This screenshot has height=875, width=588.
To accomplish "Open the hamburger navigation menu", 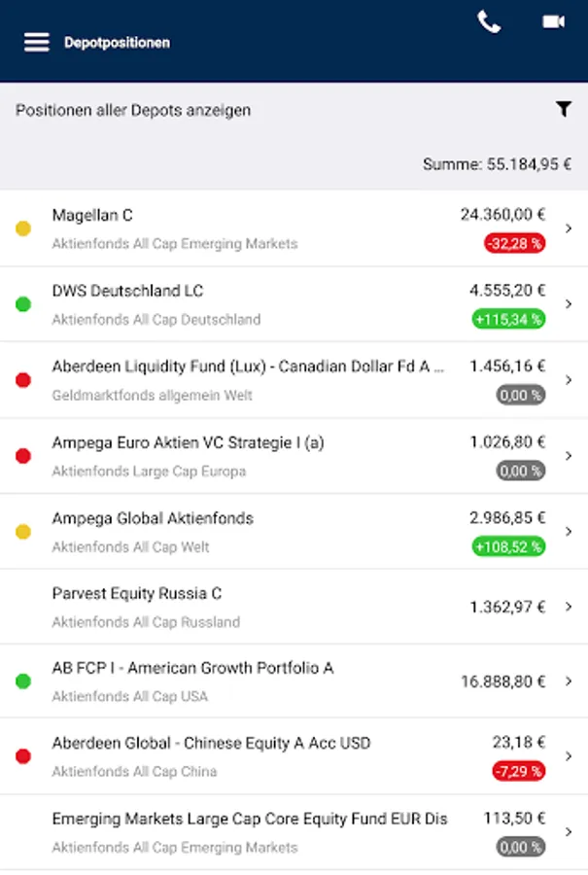I will coord(37,43).
